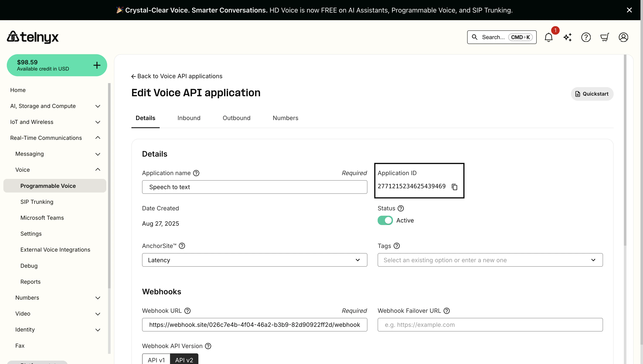The width and height of the screenshot is (643, 364).
Task: Open the shopping cart icon
Action: [605, 37]
